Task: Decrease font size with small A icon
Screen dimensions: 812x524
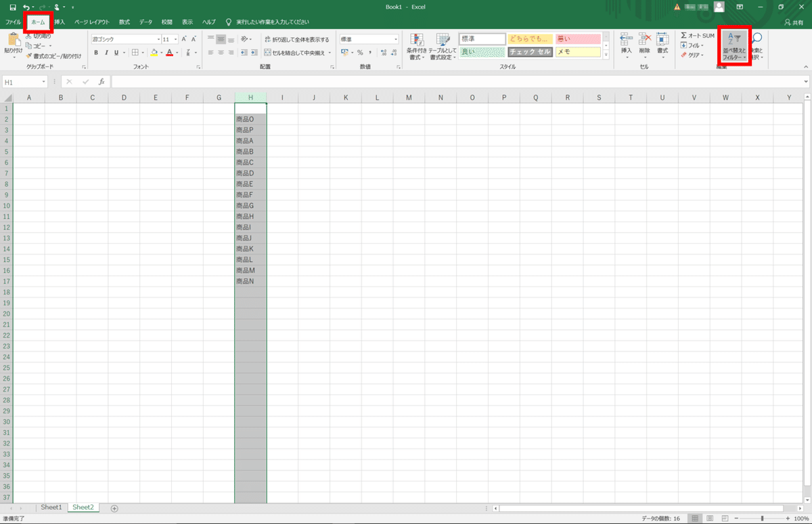Action: [193, 39]
